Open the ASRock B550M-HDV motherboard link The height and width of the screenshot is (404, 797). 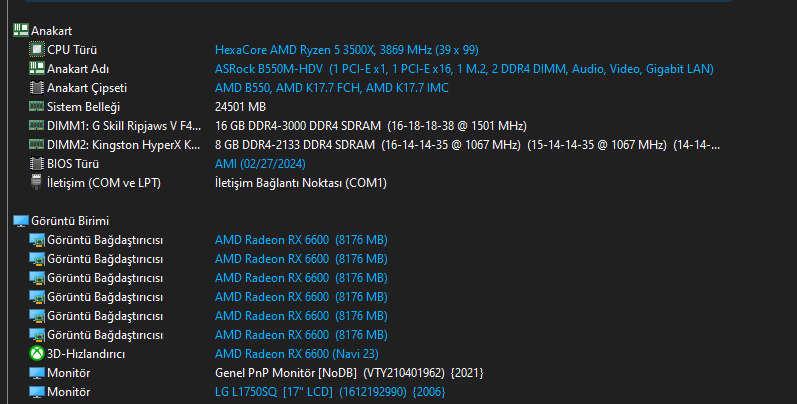464,68
